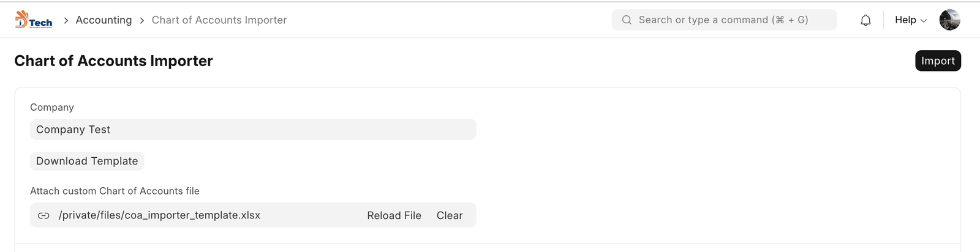
Task: Select Chart of Accounts Importer breadcrumb
Action: coord(219,20)
